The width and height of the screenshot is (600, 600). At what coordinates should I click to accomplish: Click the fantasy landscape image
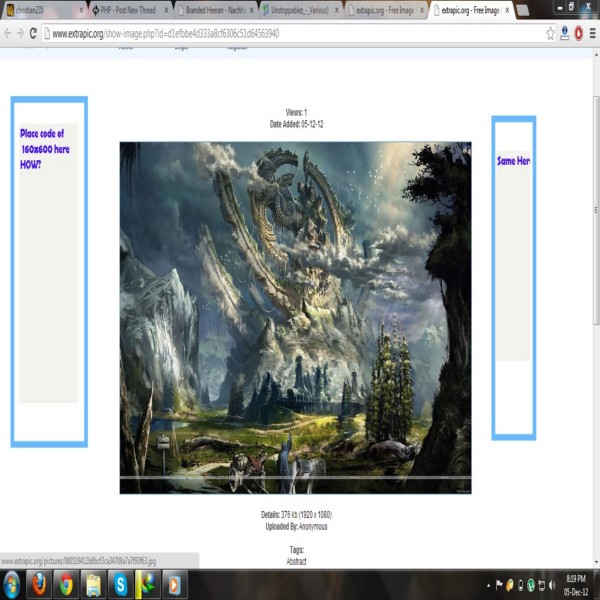295,318
